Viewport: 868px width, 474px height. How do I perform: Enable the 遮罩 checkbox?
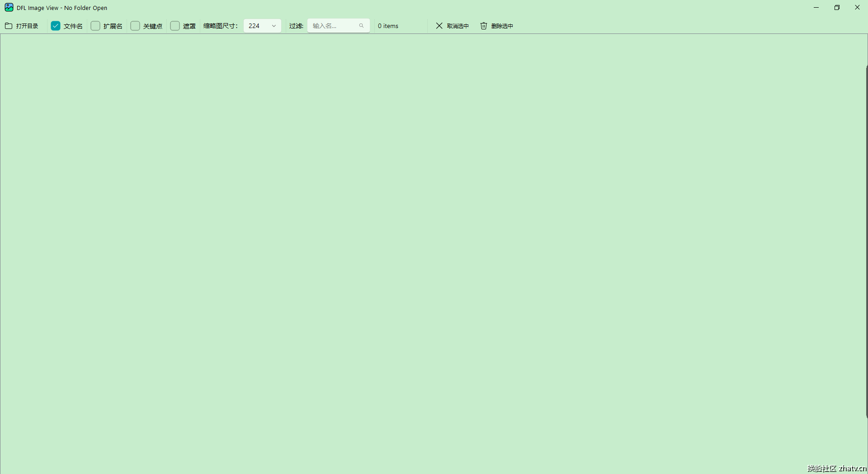[x=175, y=26]
